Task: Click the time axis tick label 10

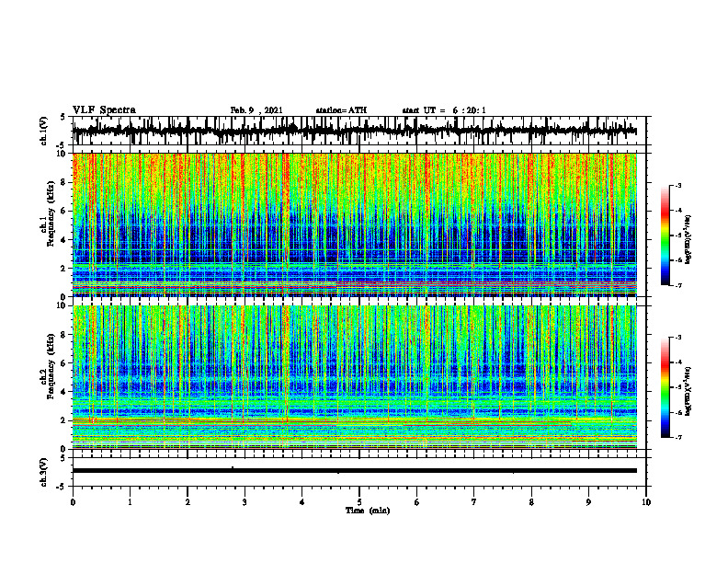Action: point(646,502)
